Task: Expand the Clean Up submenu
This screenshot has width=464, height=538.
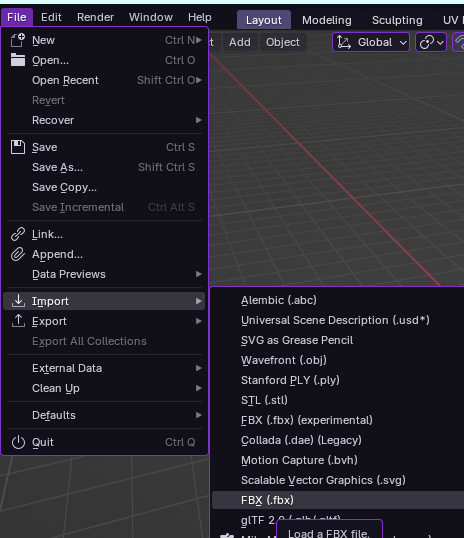Action: coord(199,388)
